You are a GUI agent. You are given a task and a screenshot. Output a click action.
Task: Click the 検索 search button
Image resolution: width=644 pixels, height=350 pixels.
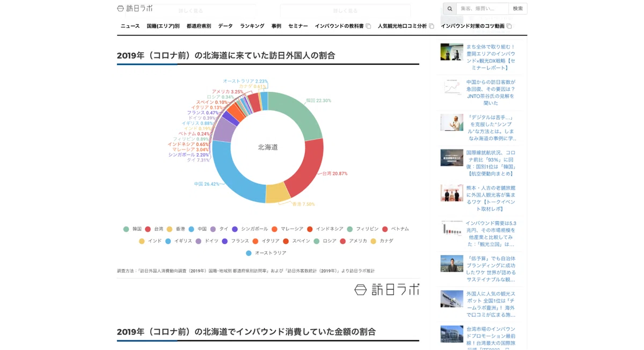pyautogui.click(x=518, y=9)
